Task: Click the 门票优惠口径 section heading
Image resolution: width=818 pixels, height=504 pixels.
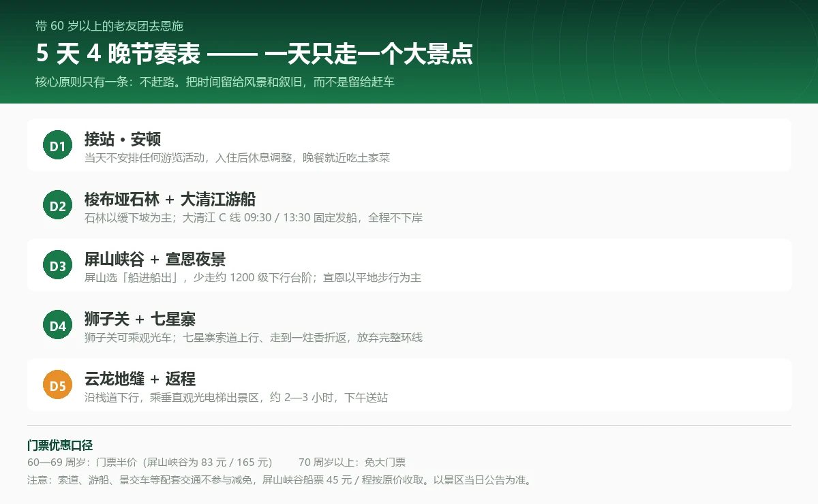Action: point(59,445)
